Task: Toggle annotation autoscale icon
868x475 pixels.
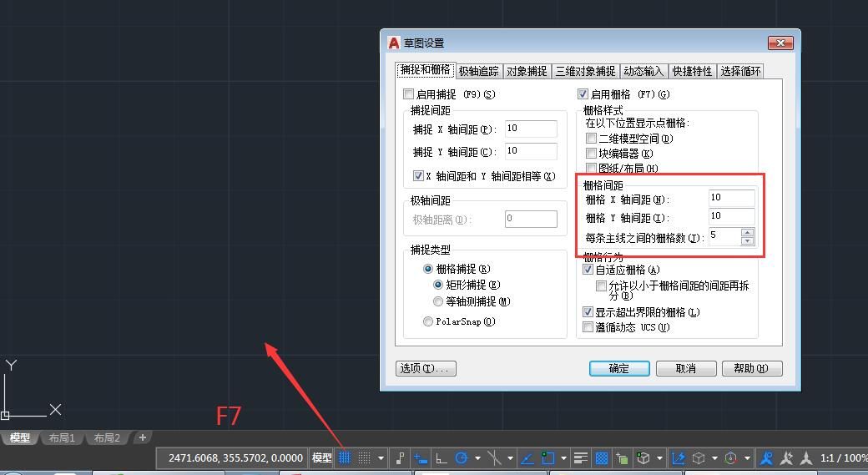Action: tap(786, 457)
